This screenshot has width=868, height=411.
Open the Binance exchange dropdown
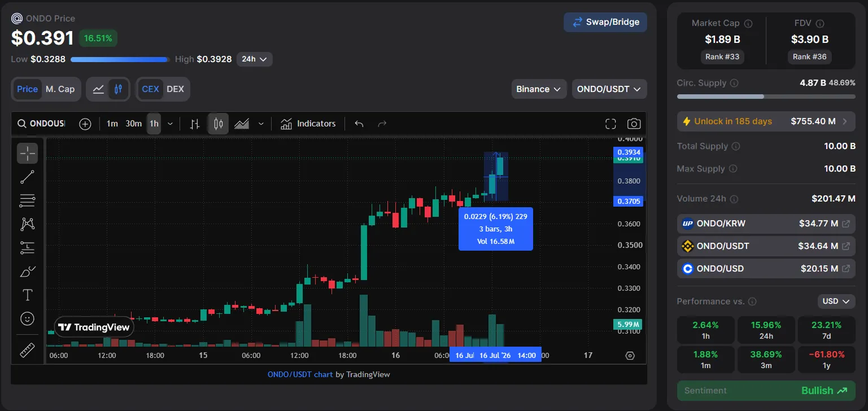tap(539, 89)
